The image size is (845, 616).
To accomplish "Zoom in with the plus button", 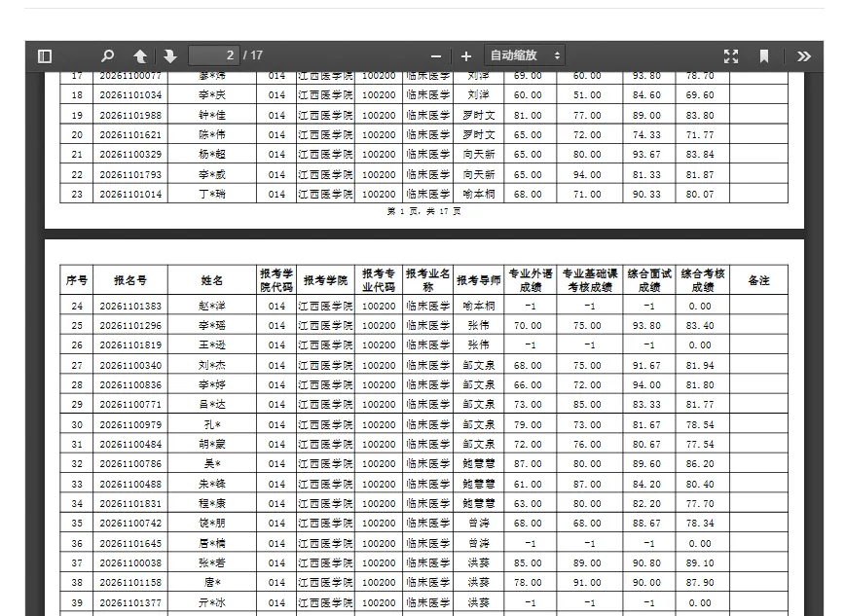I will (x=466, y=56).
